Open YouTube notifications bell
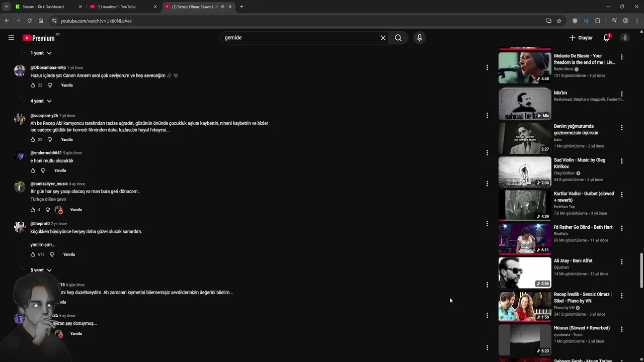The width and height of the screenshot is (644, 362). click(607, 38)
